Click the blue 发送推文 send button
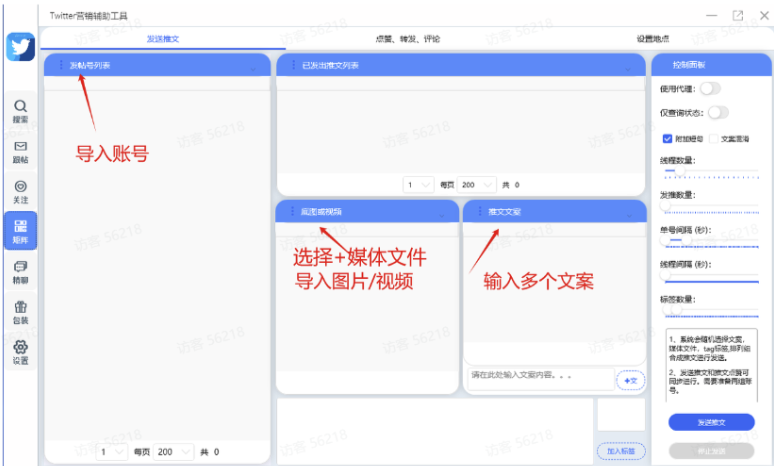The image size is (774, 466). (x=711, y=423)
